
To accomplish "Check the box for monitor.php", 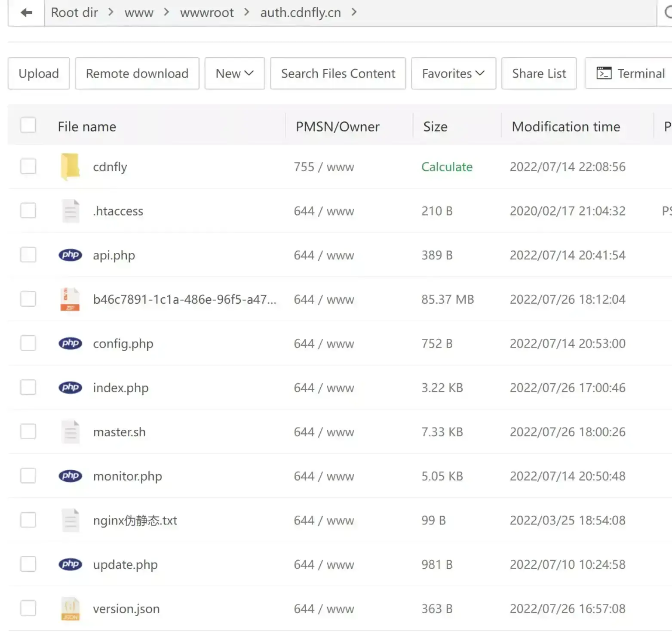I will 28,475.
